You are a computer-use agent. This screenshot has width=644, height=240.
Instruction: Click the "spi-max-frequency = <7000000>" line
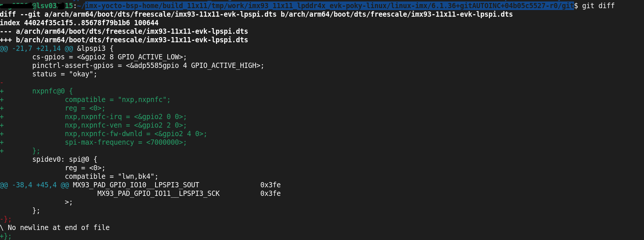pyautogui.click(x=126, y=142)
